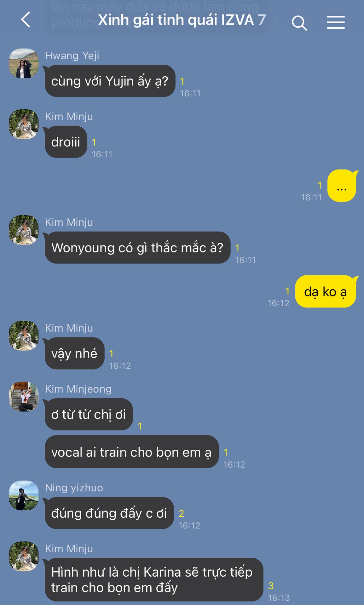This screenshot has width=364, height=605.
Task: Tap the "ơ từ từ chị ơi" message
Action: [89, 414]
